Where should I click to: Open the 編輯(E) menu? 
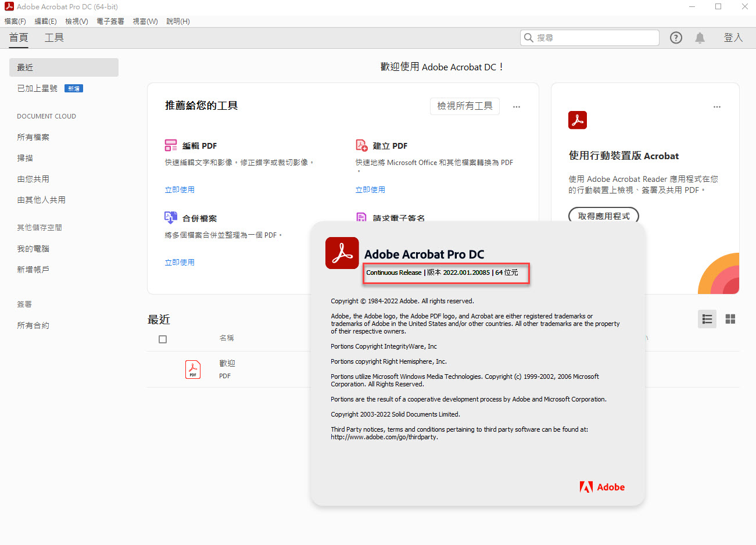point(46,21)
